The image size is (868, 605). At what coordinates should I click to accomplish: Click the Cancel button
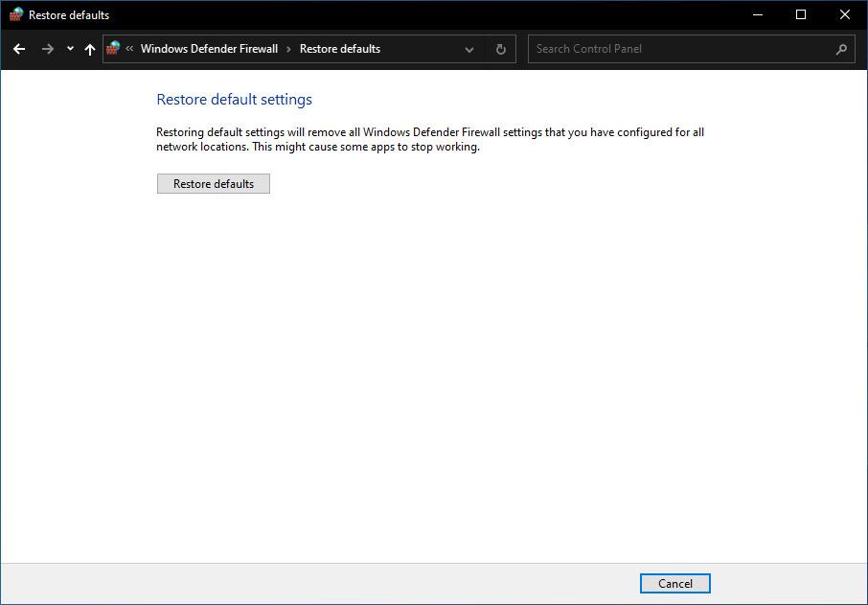click(x=674, y=583)
